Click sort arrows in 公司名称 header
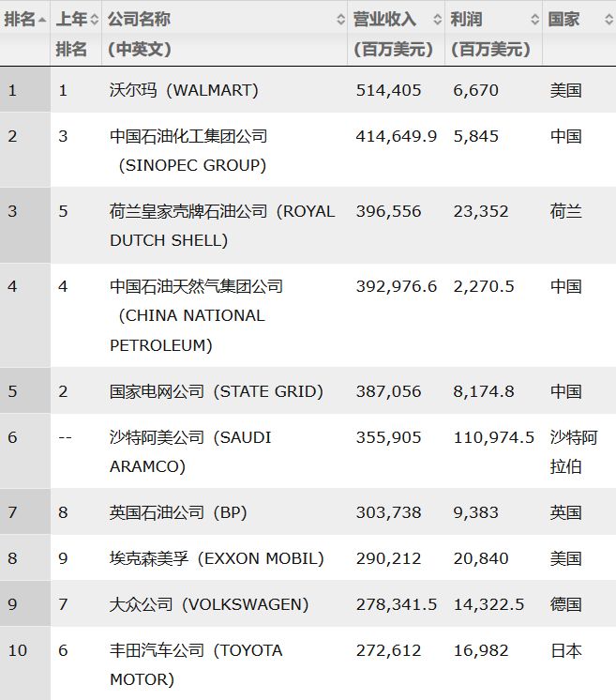The image size is (616, 700). (340, 19)
